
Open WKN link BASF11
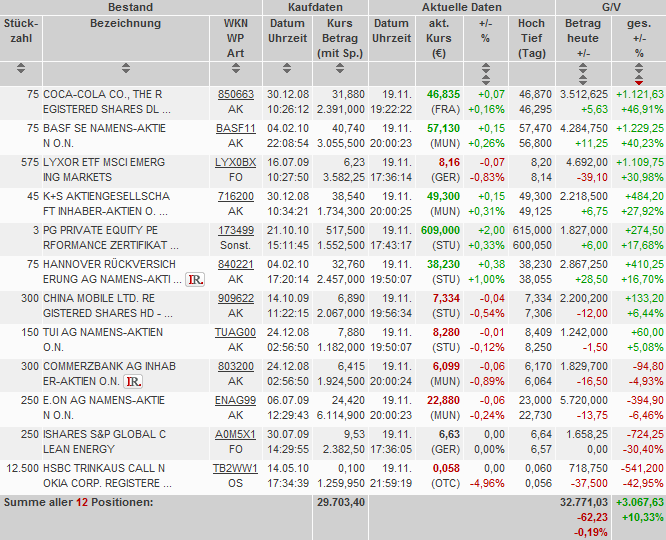coord(236,128)
